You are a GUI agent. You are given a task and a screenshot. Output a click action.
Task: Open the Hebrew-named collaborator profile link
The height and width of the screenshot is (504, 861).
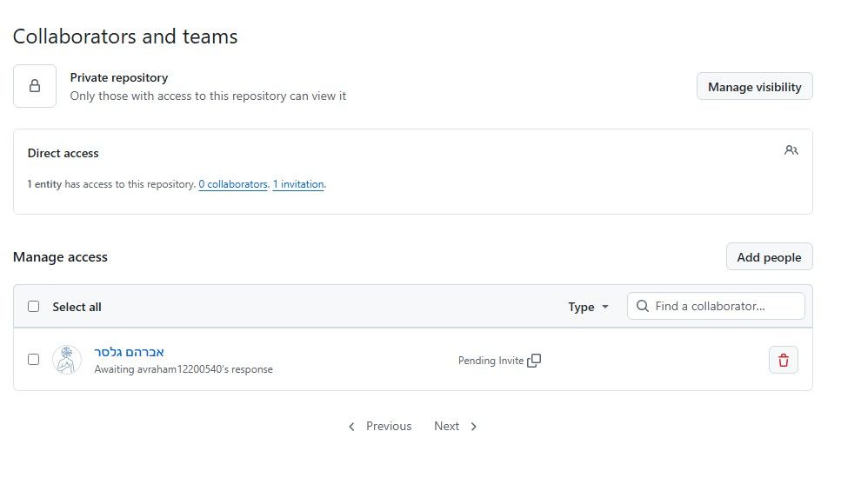pos(129,352)
